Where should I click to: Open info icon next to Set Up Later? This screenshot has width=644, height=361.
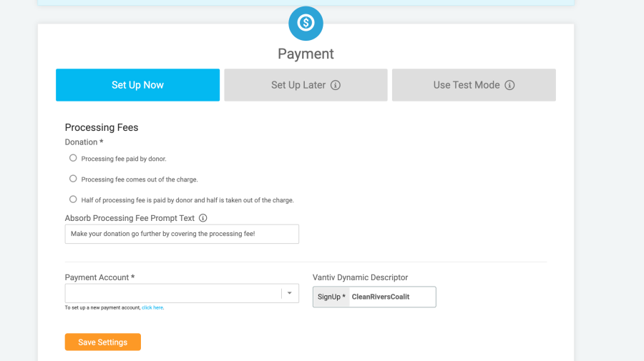[x=336, y=85]
